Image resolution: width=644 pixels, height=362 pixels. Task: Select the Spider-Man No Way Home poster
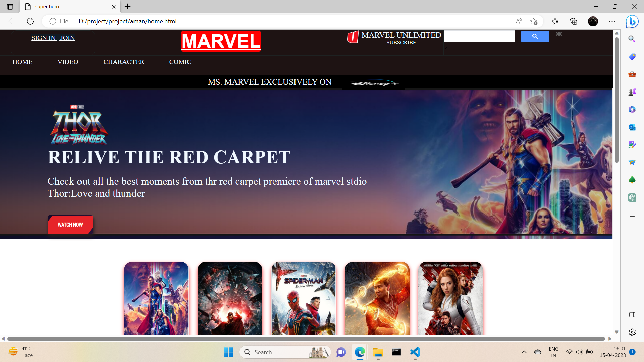[x=303, y=298]
